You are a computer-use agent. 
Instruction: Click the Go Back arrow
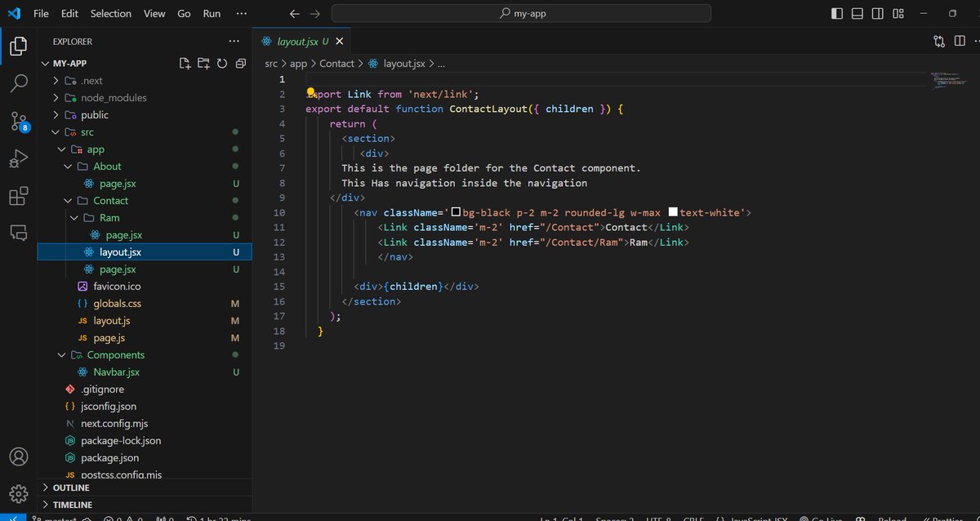tap(295, 14)
